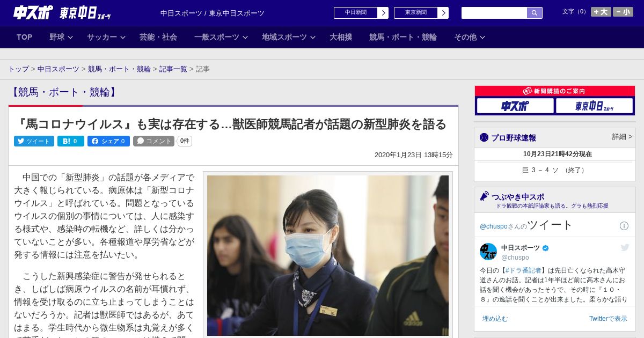Go to TOP in navigation bar
The width and height of the screenshot is (644, 338).
tap(25, 37)
